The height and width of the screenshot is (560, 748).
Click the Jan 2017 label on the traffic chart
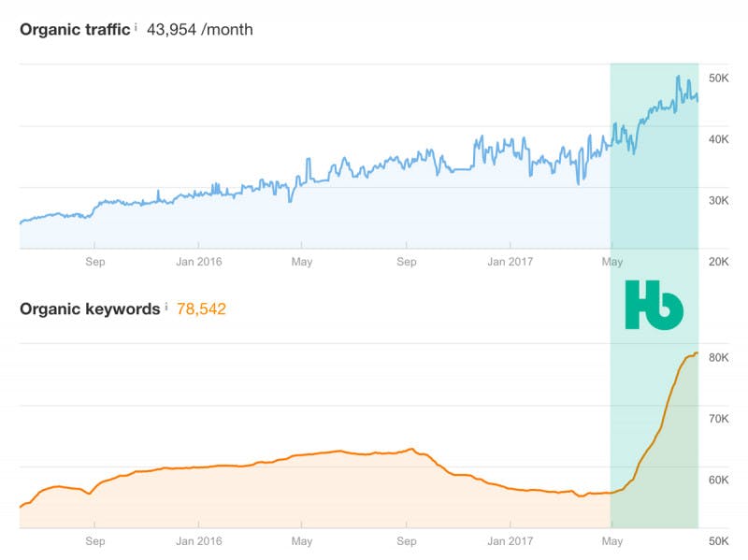pyautogui.click(x=510, y=262)
